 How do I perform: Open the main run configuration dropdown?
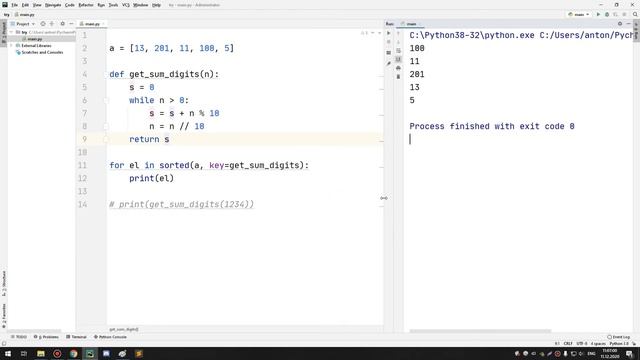click(579, 14)
